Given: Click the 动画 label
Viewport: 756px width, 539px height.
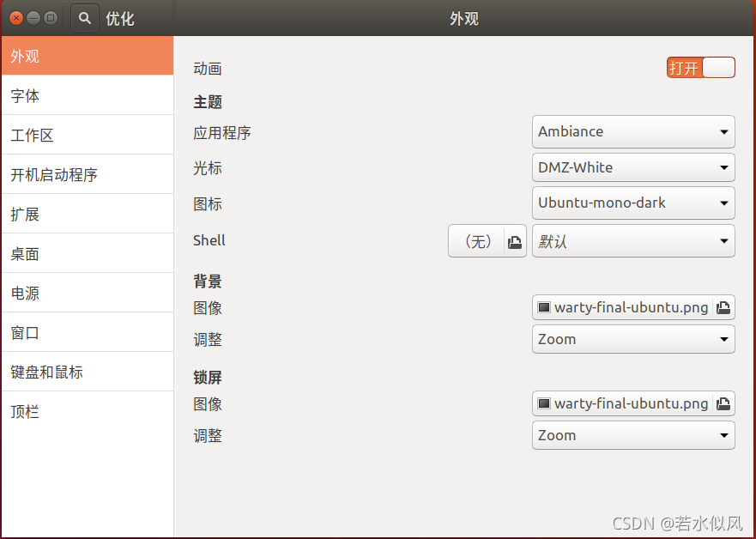Looking at the screenshot, I should 208,69.
